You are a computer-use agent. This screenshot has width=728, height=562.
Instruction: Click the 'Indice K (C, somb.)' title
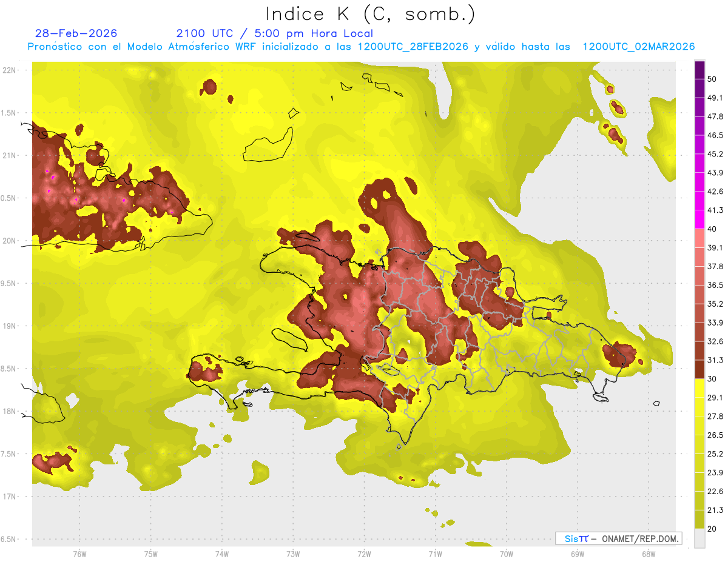pyautogui.click(x=371, y=13)
